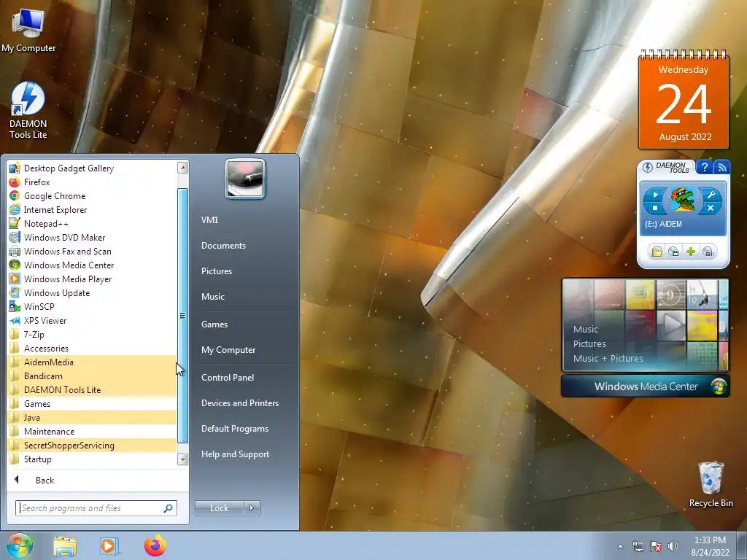Screen dimensions: 747x560
Task: Expand the 7-Zip folder
Action: point(91,334)
